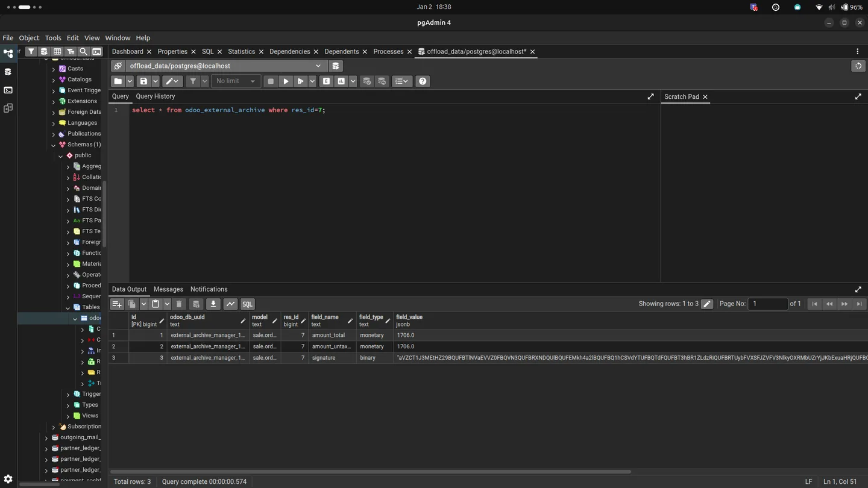Switch to the Notifications tab
Image resolution: width=868 pixels, height=488 pixels.
pos(209,289)
